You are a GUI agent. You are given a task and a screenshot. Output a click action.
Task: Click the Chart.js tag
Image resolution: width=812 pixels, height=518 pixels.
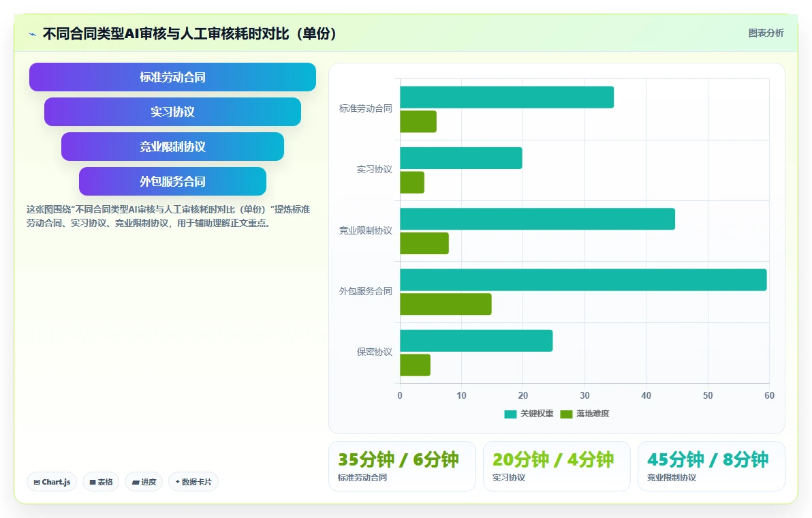[x=52, y=482]
